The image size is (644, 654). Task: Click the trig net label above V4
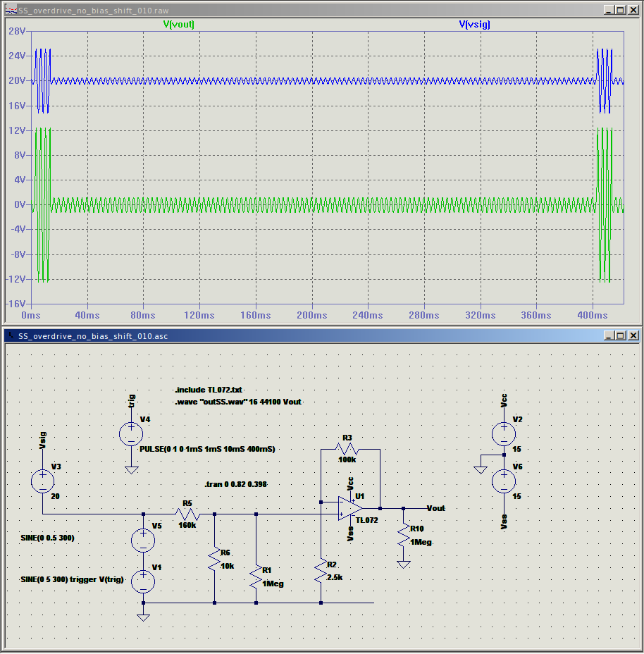tap(131, 401)
